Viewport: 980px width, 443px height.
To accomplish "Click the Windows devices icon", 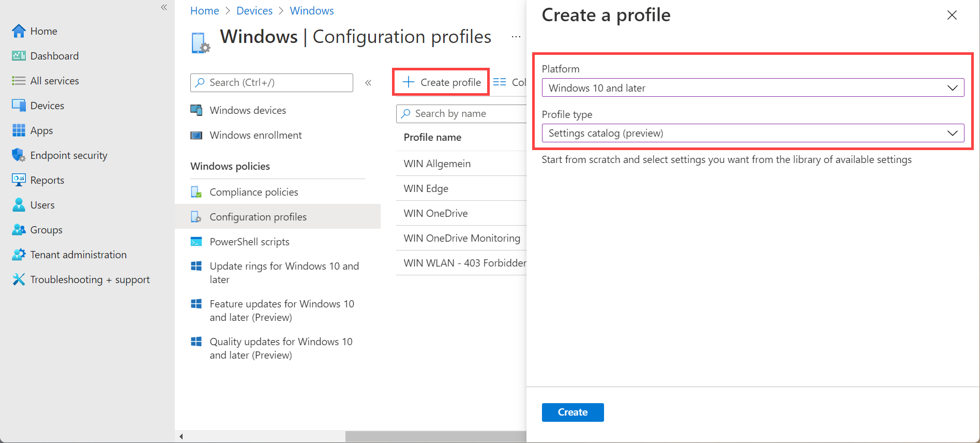I will (x=196, y=110).
